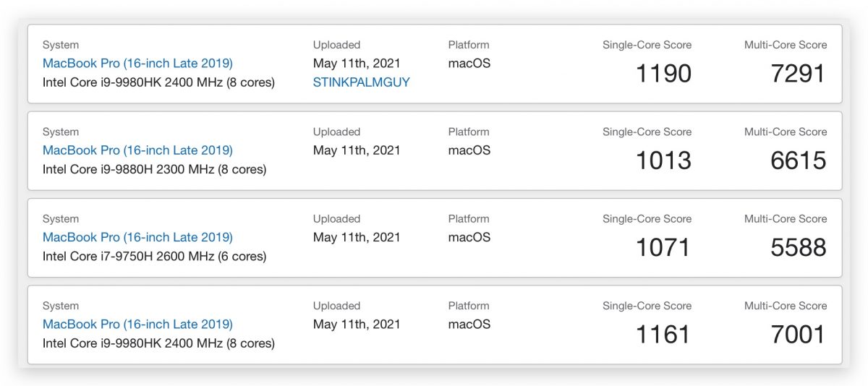Image resolution: width=868 pixels, height=386 pixels.
Task: Open MacBook Pro link for i7-9750H result
Action: pyautogui.click(x=137, y=237)
